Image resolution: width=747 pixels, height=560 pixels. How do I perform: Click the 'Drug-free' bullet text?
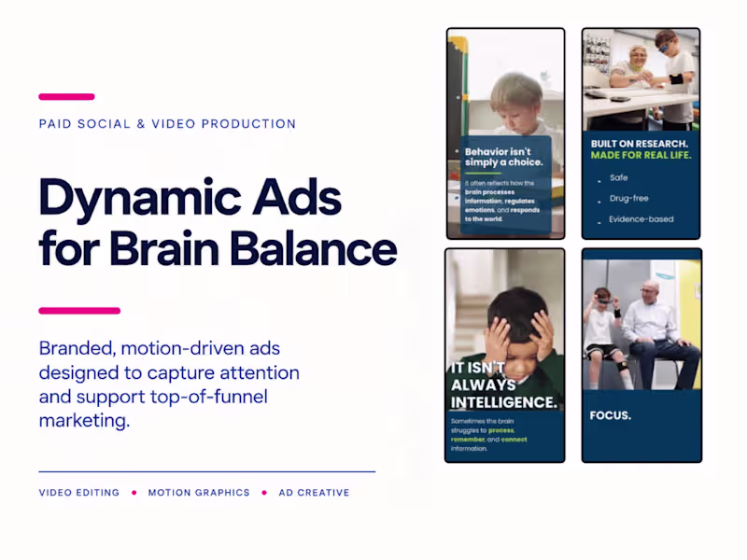[628, 198]
